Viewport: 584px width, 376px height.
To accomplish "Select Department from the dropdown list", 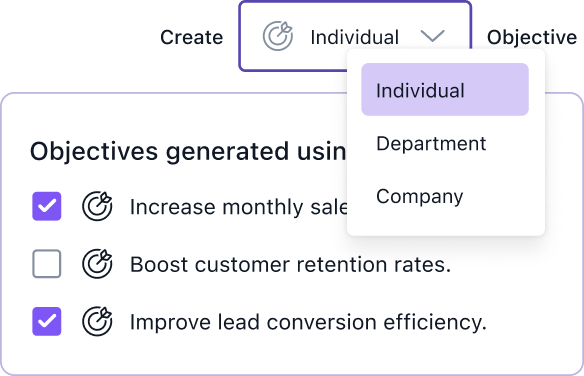I will [431, 144].
